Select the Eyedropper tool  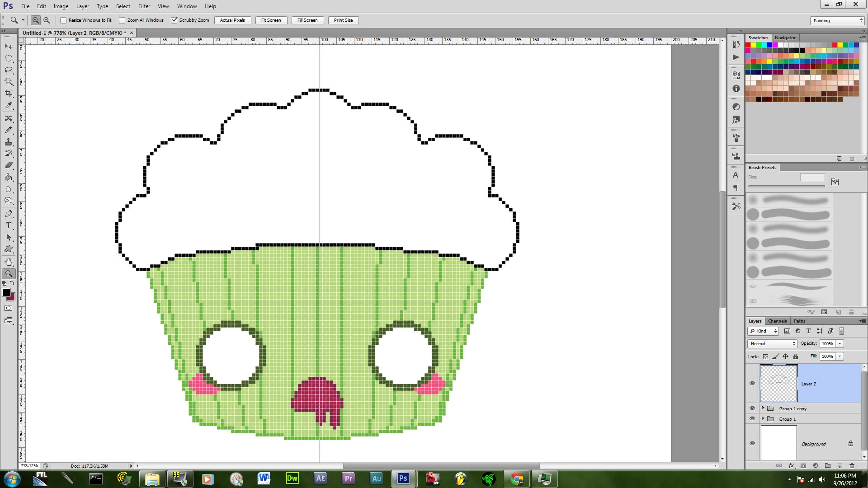[x=9, y=105]
